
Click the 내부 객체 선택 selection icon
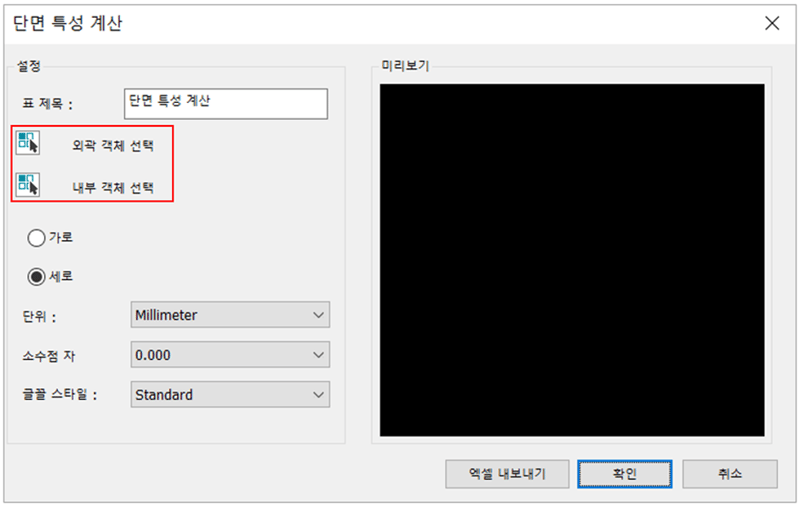coord(28,185)
